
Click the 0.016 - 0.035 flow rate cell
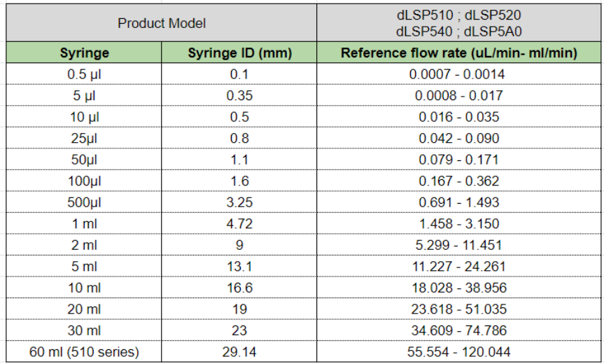point(458,117)
